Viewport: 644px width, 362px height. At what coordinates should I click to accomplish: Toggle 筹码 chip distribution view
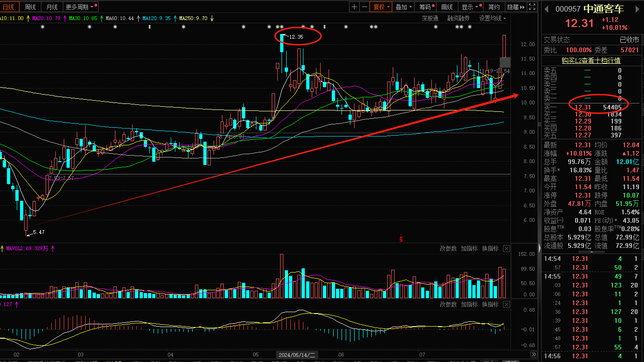426,7
